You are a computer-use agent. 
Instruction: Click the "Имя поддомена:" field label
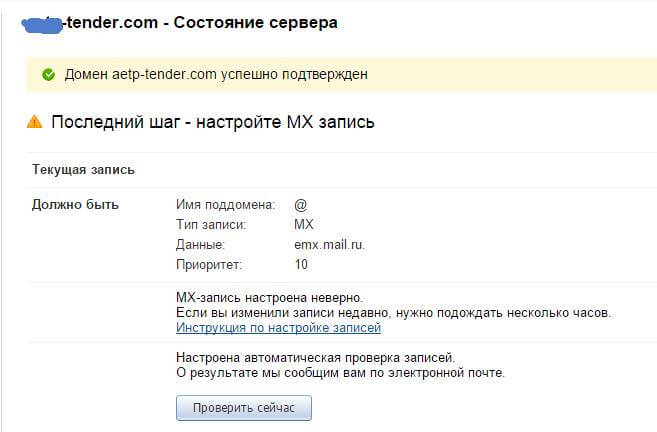click(x=225, y=205)
